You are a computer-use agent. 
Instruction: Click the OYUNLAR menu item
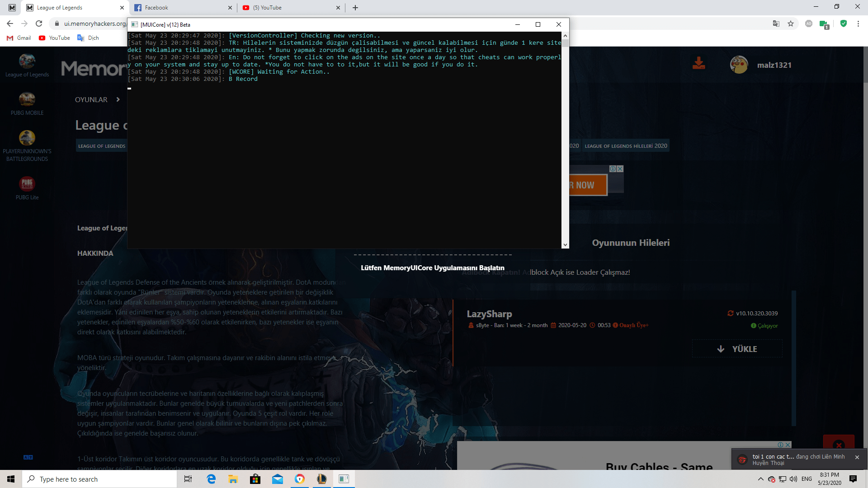point(91,99)
